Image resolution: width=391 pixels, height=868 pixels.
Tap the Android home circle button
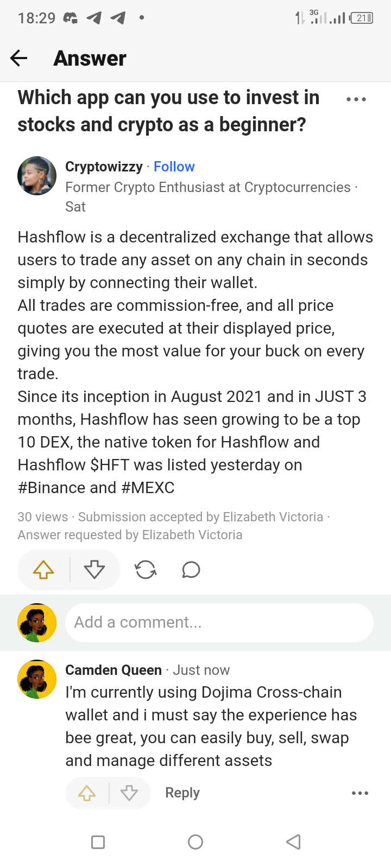pyautogui.click(x=195, y=842)
